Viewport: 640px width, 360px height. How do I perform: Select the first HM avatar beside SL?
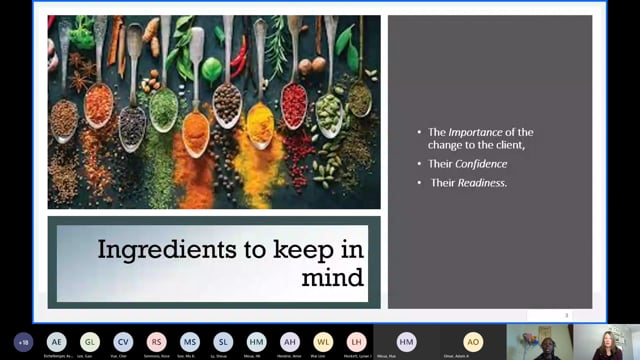coord(257,342)
